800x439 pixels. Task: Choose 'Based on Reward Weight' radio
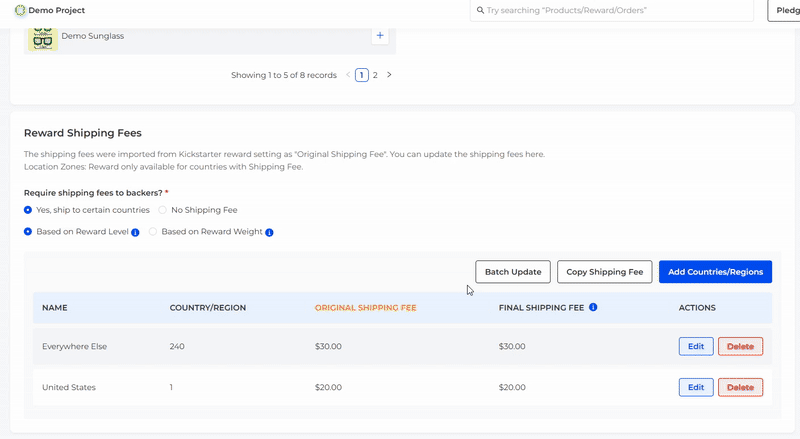point(153,232)
